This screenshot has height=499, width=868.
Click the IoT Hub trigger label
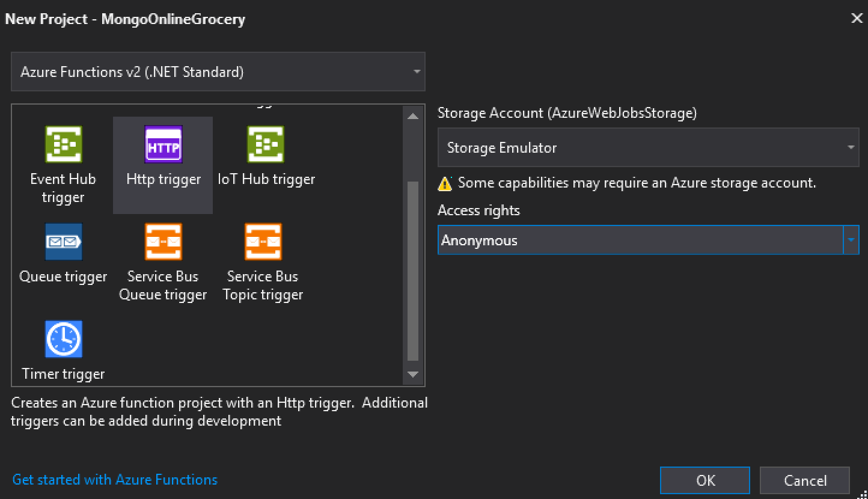point(266,179)
